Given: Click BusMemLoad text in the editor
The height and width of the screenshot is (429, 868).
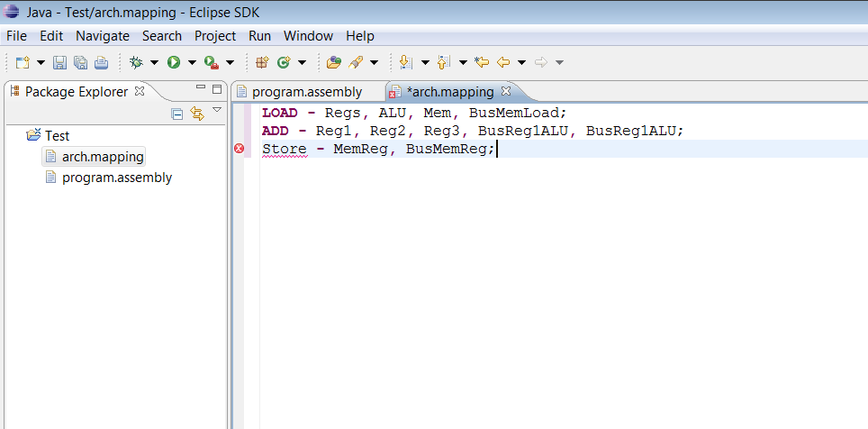Looking at the screenshot, I should [x=515, y=113].
